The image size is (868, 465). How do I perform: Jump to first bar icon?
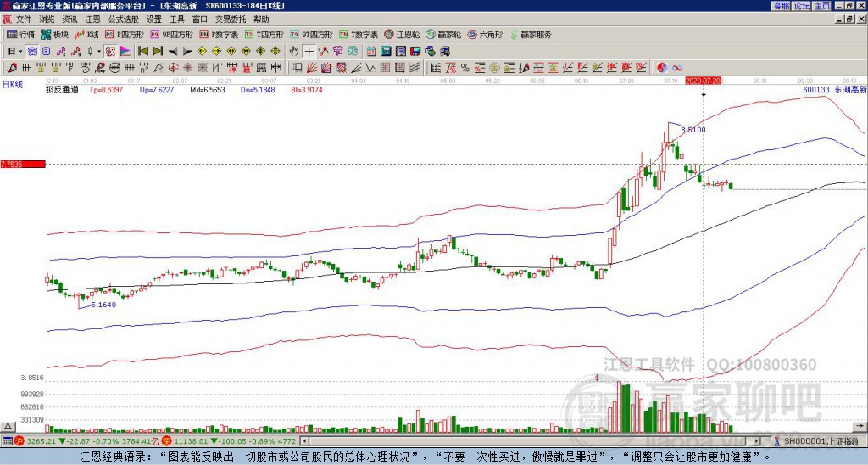(142, 52)
